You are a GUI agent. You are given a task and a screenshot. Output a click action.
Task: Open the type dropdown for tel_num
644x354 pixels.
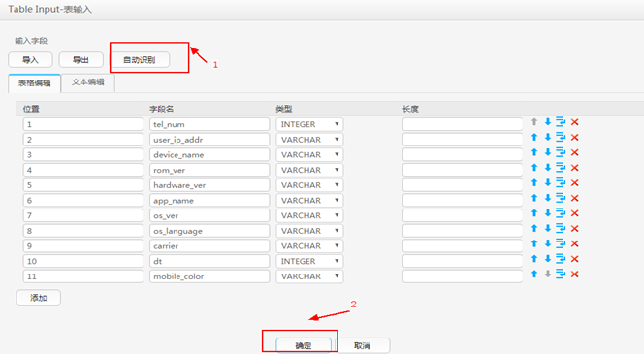pyautogui.click(x=309, y=124)
